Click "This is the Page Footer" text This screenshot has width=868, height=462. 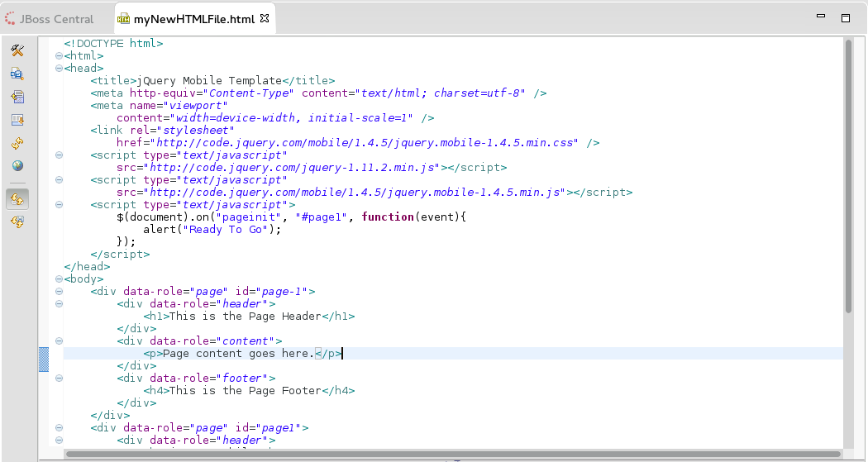click(246, 391)
